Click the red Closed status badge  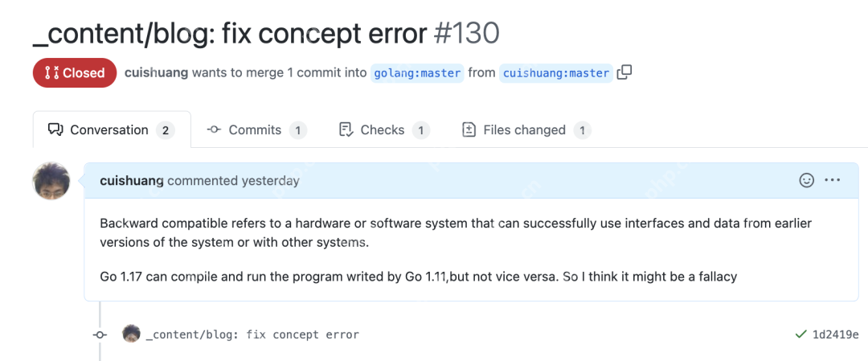tap(74, 72)
